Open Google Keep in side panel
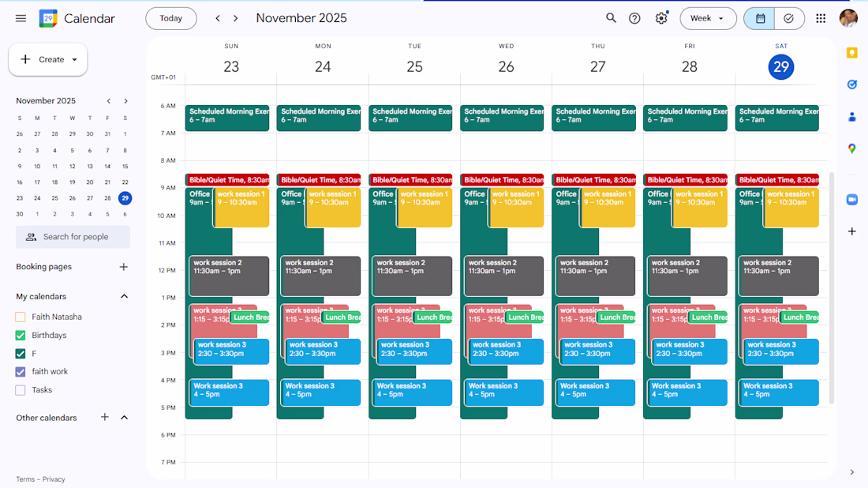The image size is (868, 488). coord(852,53)
